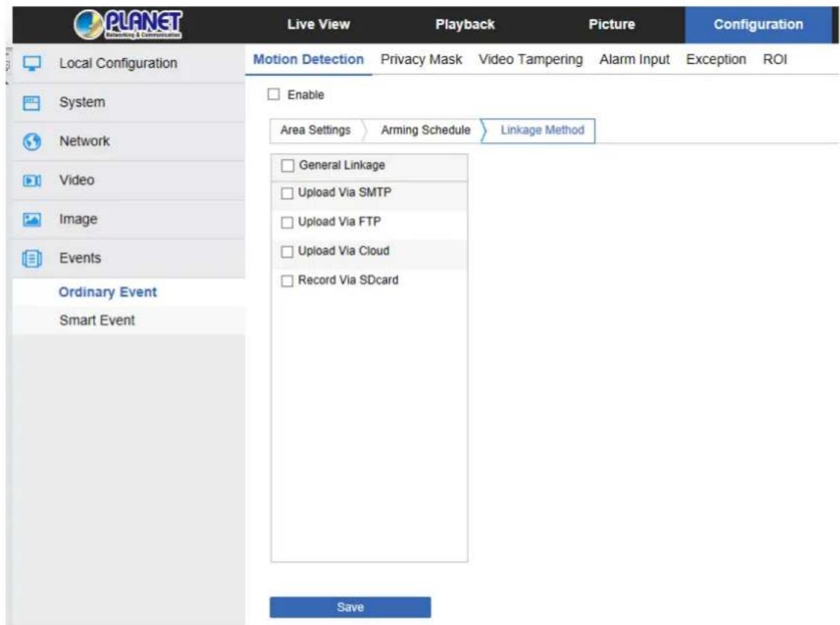Image resolution: width=840 pixels, height=625 pixels.
Task: Save the motion detection settings
Action: point(350,607)
